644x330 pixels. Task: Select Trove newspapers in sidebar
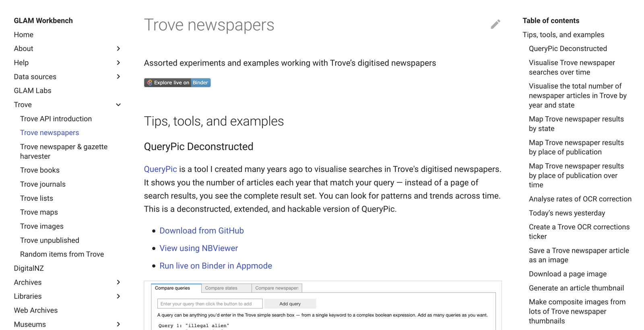pyautogui.click(x=50, y=133)
